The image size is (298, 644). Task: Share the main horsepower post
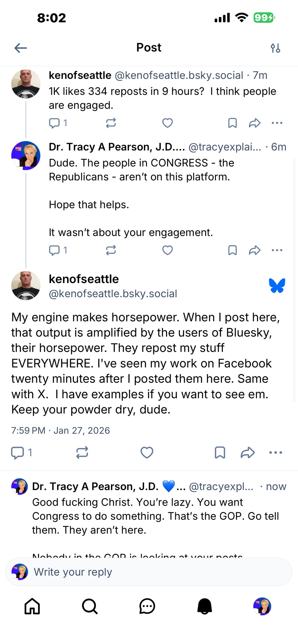pos(248,452)
